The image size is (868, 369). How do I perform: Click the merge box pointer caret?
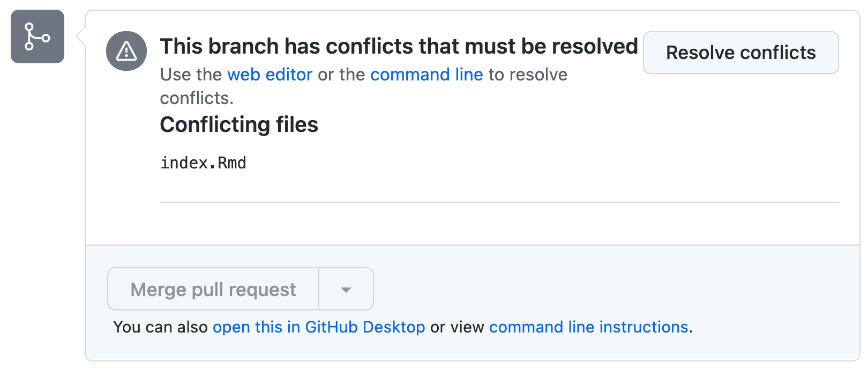tap(80, 36)
